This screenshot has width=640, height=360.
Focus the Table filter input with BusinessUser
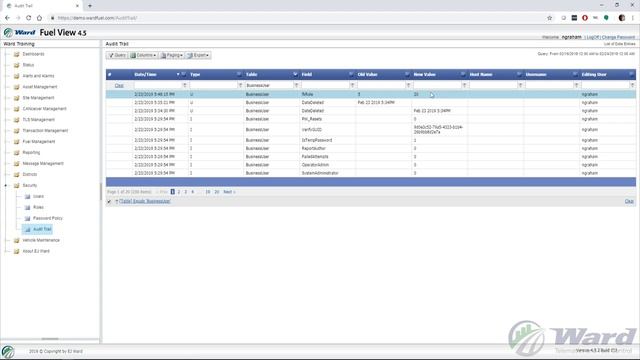[x=269, y=85]
